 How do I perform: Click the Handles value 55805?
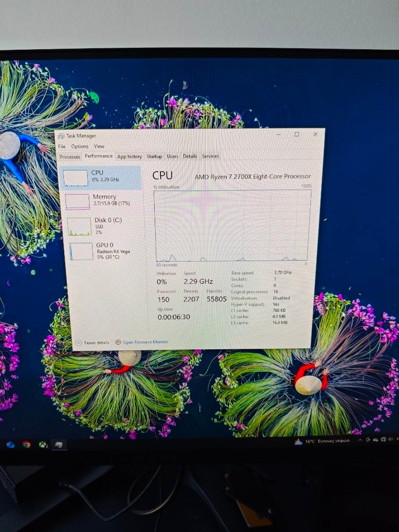(216, 299)
